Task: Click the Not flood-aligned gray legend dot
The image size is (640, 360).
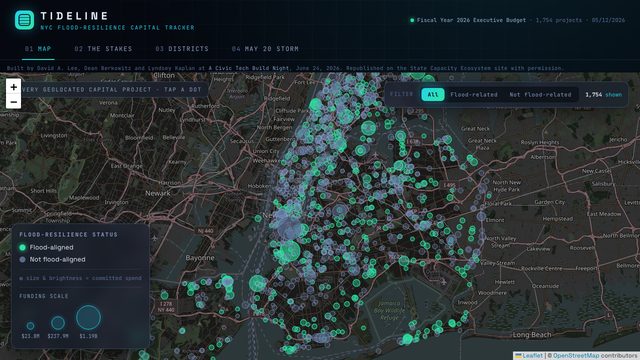Action: tap(22, 259)
